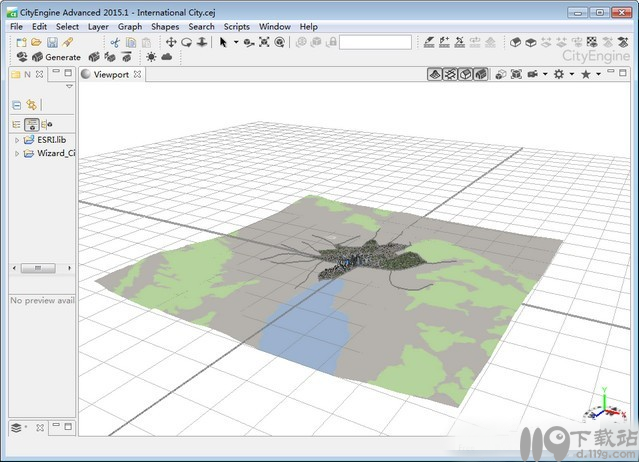Maximize the Viewport panel

point(623,73)
